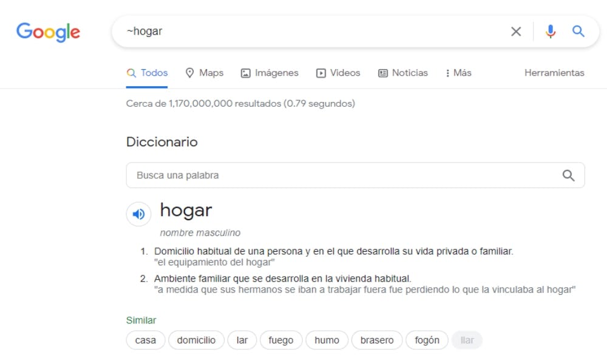
Task: Click the X to clear the search query
Action: 516,32
